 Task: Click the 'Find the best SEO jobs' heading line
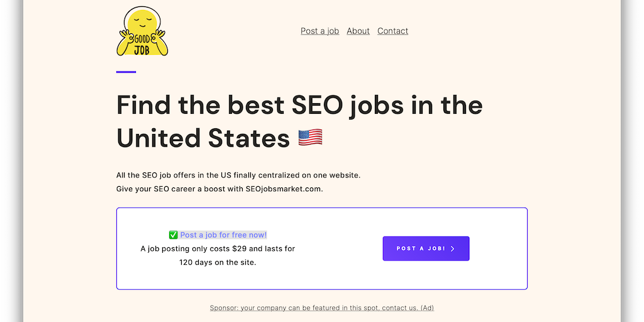point(299,105)
